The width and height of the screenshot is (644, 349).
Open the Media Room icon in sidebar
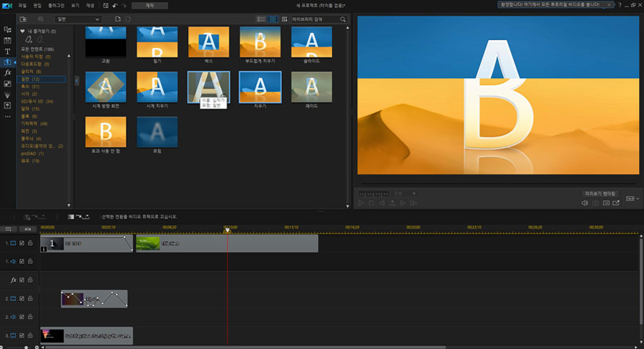pyautogui.click(x=7, y=29)
